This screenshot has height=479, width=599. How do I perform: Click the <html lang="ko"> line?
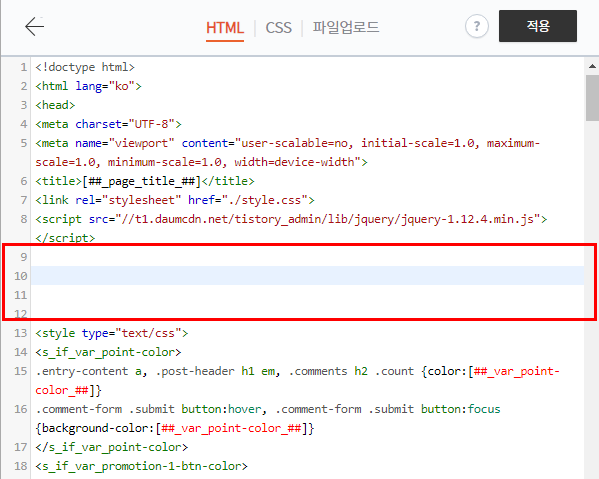[x=88, y=86]
